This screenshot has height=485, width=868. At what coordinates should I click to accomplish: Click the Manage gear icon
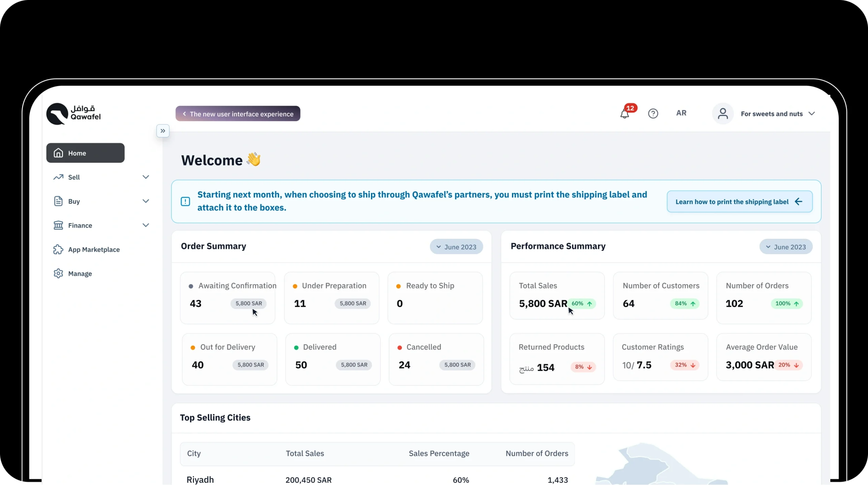pos(58,273)
